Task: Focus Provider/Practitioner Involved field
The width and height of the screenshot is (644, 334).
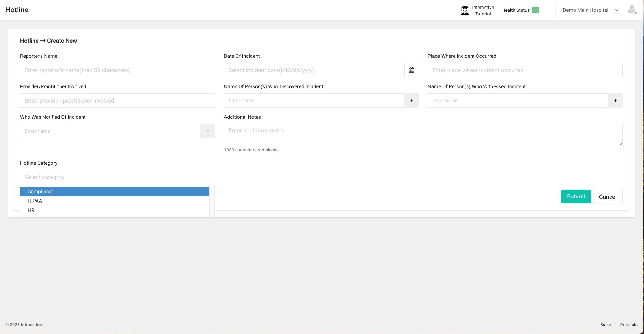Action: point(117,100)
